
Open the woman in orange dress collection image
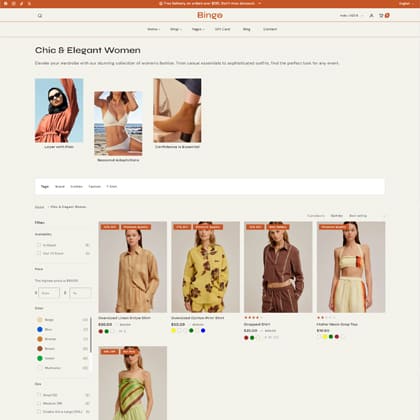tap(59, 110)
